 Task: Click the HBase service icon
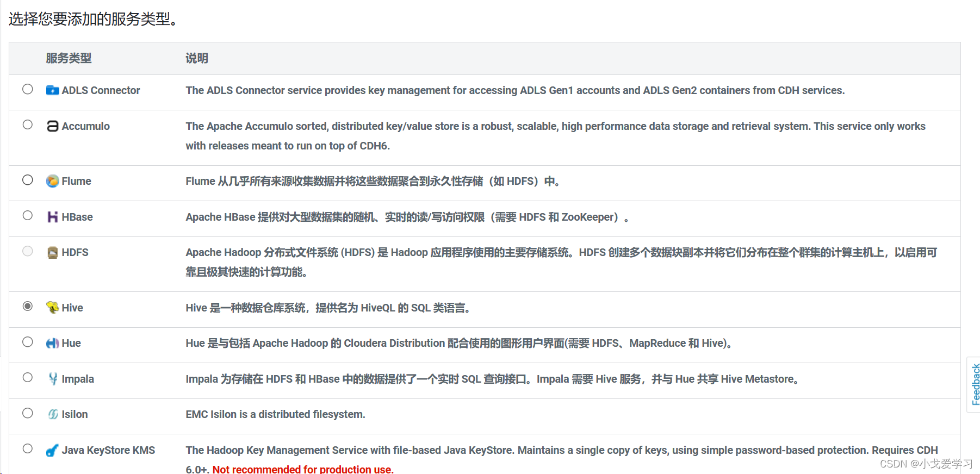(x=52, y=217)
